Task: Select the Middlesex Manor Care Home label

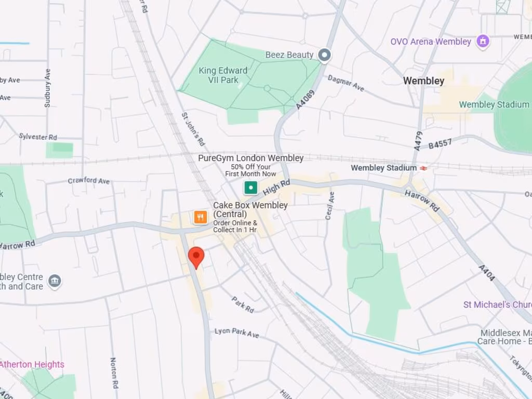Action: point(505,337)
